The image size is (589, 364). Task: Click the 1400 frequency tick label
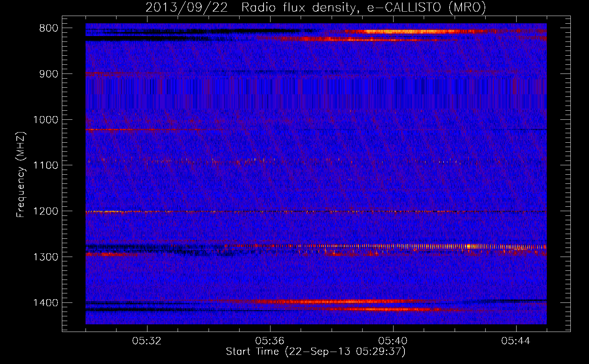pyautogui.click(x=46, y=303)
